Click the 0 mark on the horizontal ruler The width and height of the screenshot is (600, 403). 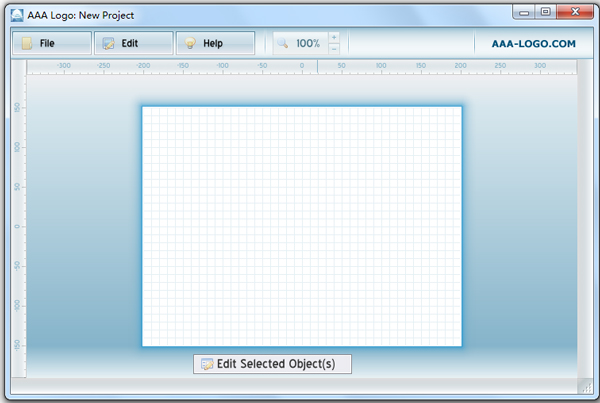pos(302,67)
